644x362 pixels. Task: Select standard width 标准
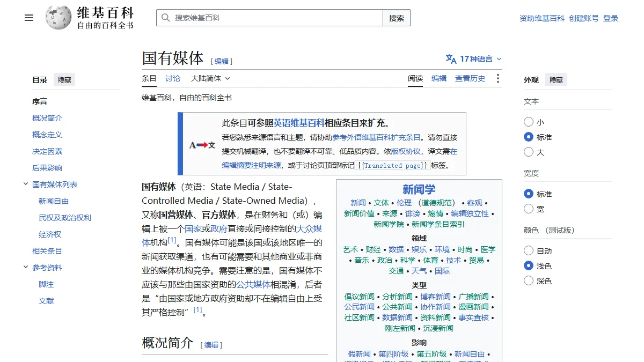click(529, 194)
